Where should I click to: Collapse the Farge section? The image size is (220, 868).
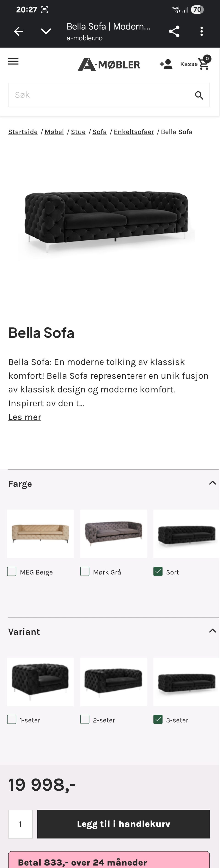(213, 483)
